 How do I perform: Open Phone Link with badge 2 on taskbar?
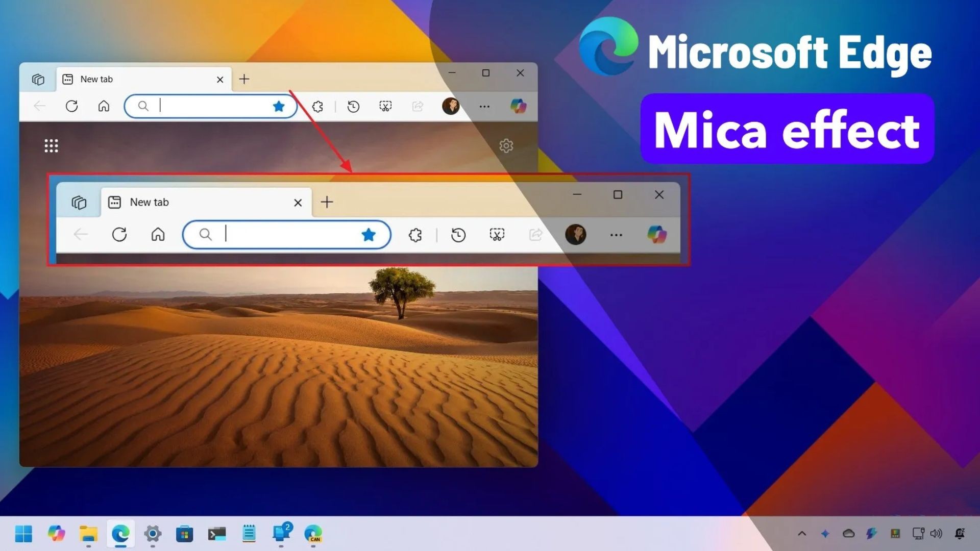pos(281,533)
